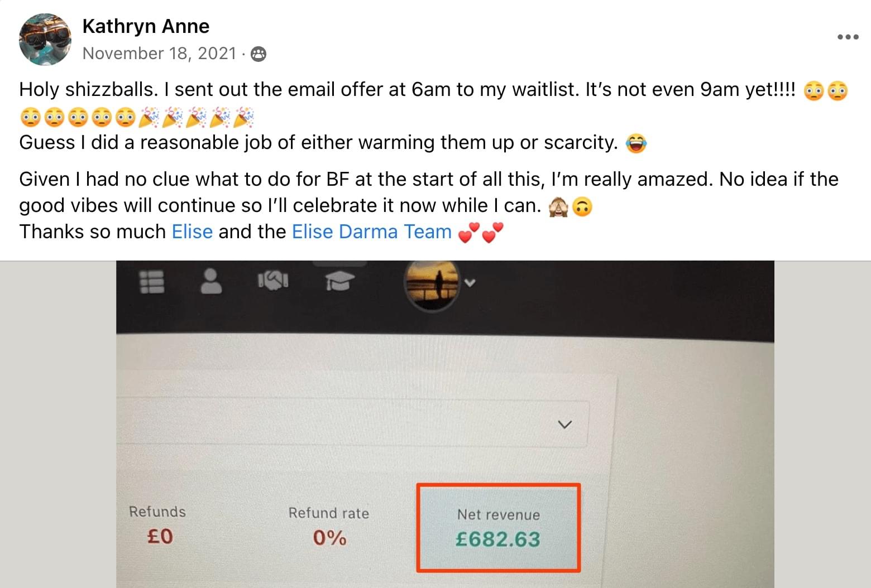The image size is (871, 588).
Task: Click the graduation cap icon
Action: tap(339, 281)
